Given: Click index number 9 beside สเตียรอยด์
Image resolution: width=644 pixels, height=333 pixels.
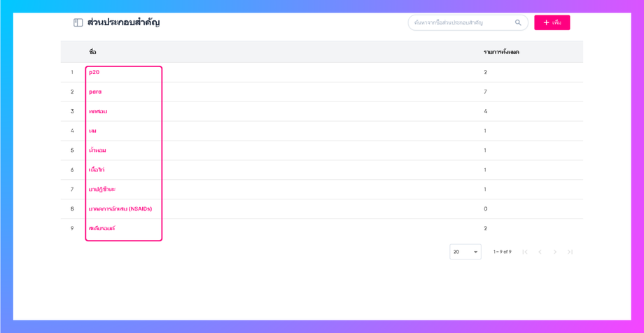Looking at the screenshot, I should click(72, 228).
